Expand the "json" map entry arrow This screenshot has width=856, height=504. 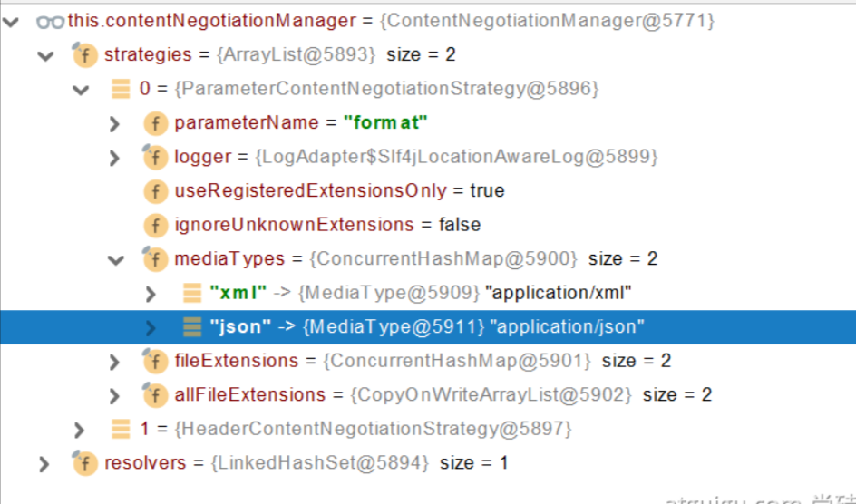click(151, 327)
